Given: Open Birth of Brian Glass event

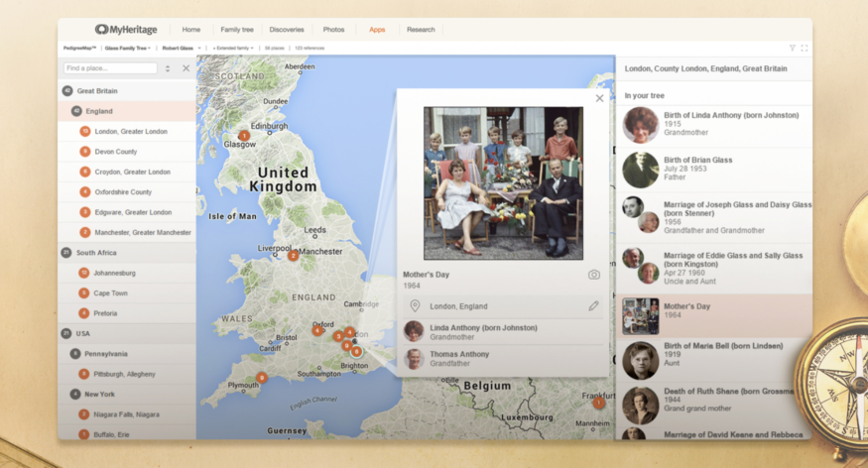Looking at the screenshot, I should [714, 170].
